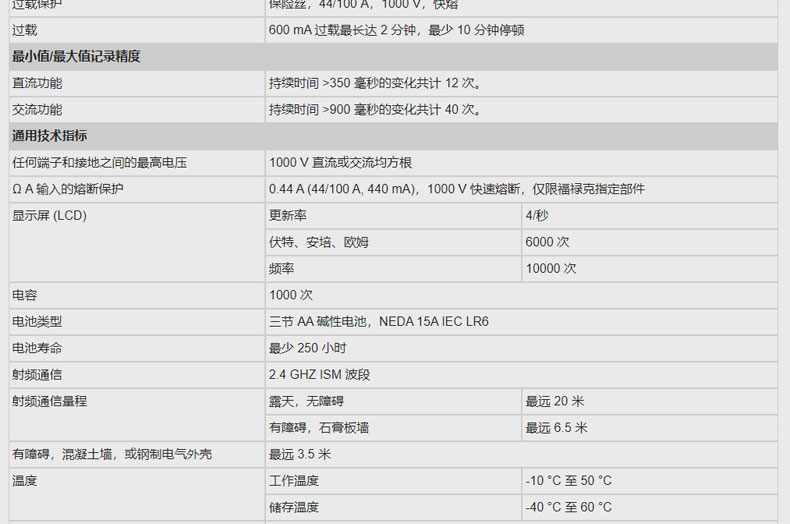The image size is (790, 524).
Task: Click the 通用技术指标 section header
Action: (49, 136)
